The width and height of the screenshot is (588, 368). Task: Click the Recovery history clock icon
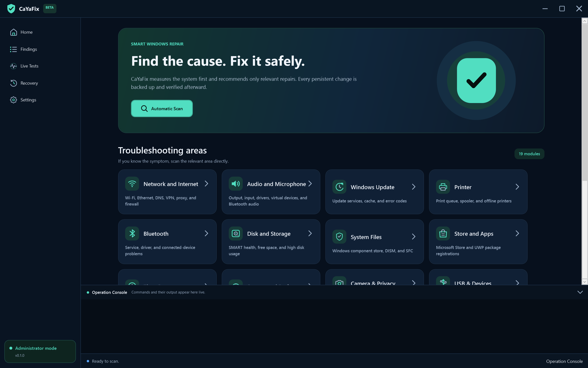pos(14,83)
